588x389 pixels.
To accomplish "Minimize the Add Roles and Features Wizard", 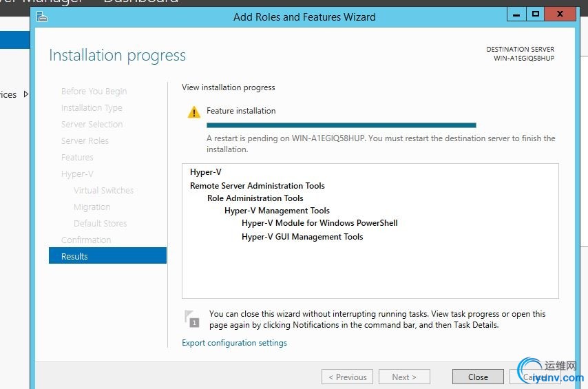I will click(516, 14).
